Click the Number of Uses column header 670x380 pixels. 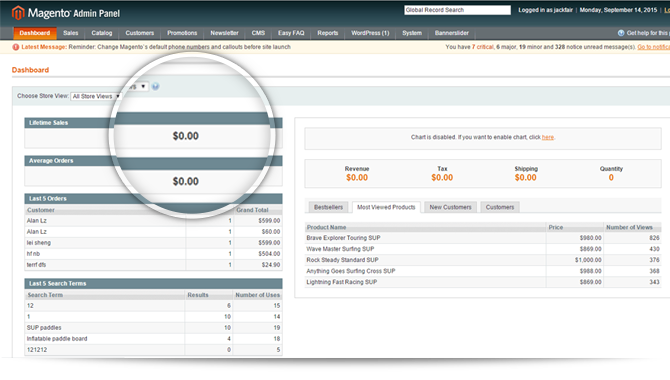coord(257,295)
